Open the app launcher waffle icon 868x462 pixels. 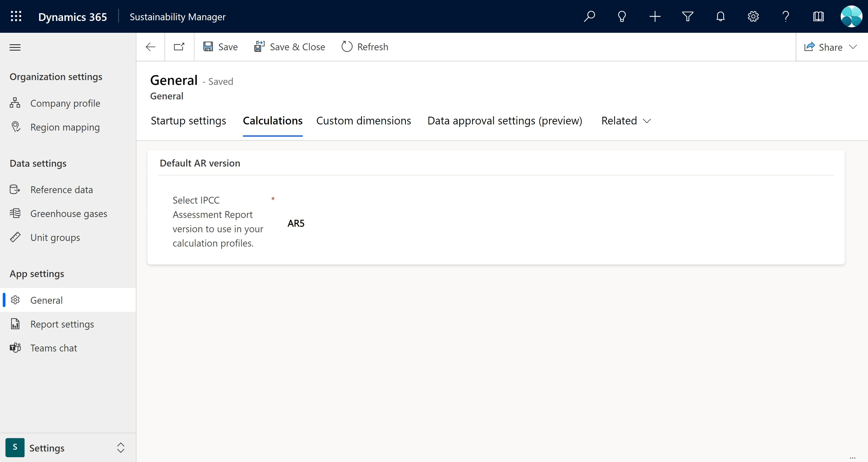[16, 16]
